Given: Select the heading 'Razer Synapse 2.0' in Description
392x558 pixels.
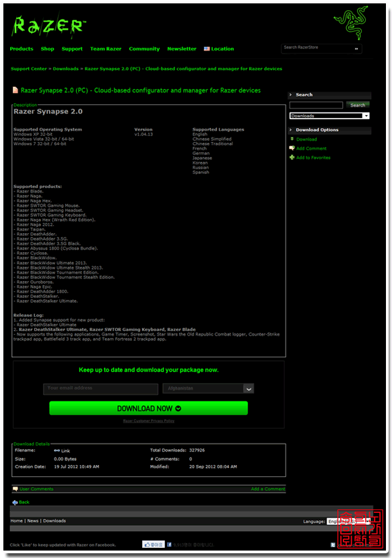Looking at the screenshot, I should [x=48, y=111].
